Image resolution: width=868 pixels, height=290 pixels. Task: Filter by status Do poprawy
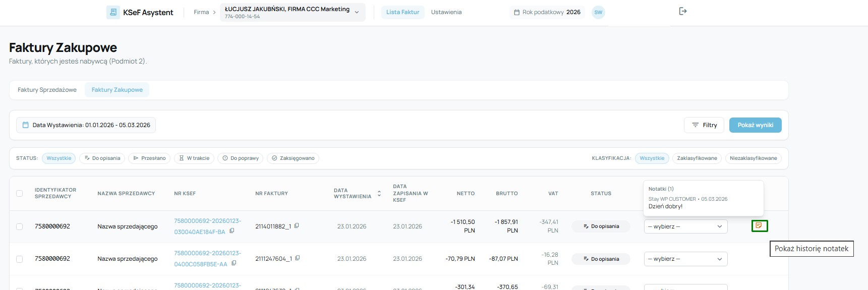241,158
